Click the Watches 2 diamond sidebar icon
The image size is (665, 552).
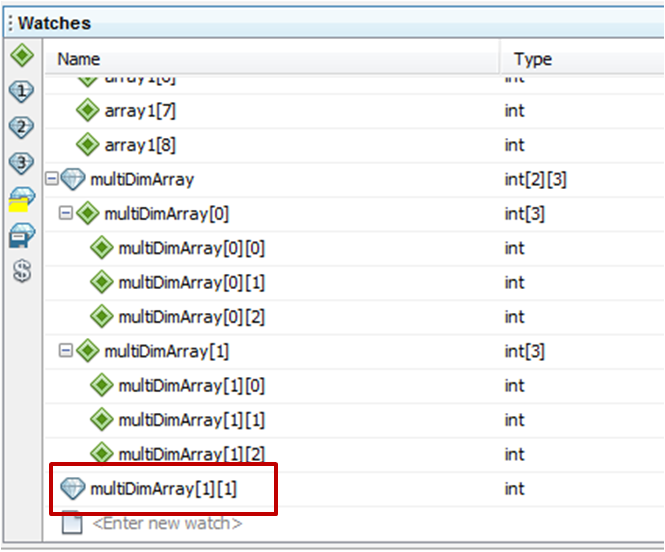coord(21,126)
